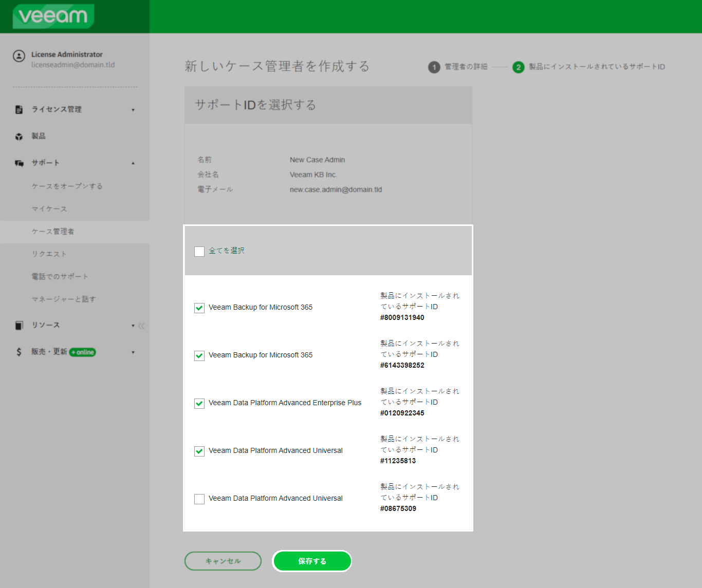Open マネージャーと話す menu item
702x588 pixels.
64,299
